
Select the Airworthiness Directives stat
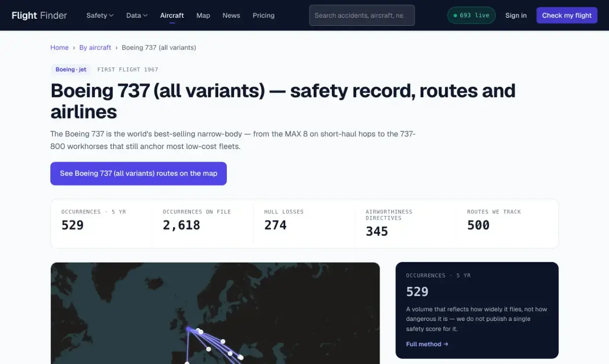[x=405, y=224]
